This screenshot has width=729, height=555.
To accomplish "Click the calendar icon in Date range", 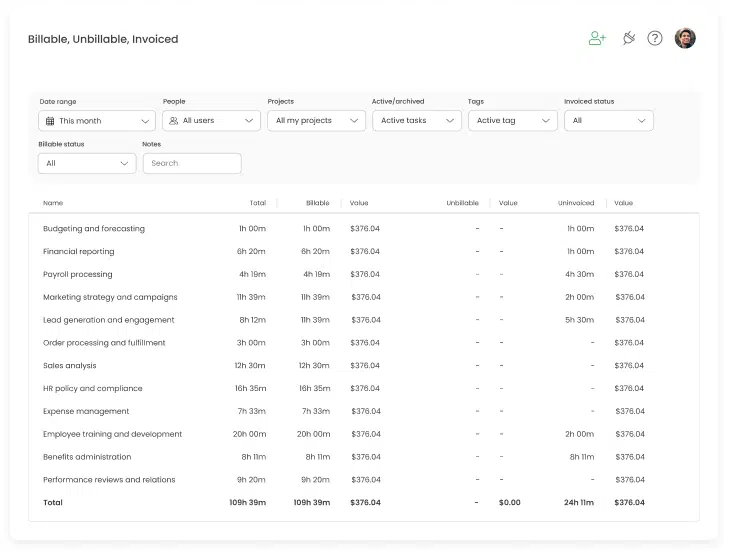I will click(49, 121).
